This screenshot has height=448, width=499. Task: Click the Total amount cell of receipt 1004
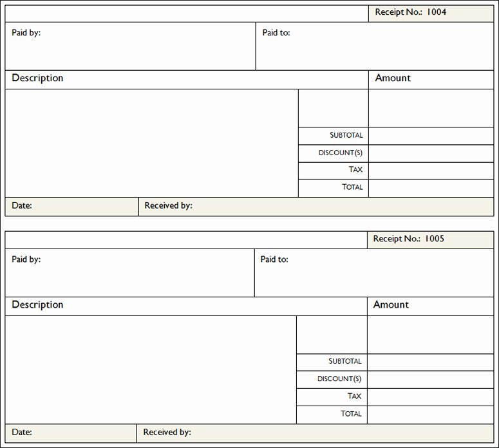pyautogui.click(x=431, y=189)
